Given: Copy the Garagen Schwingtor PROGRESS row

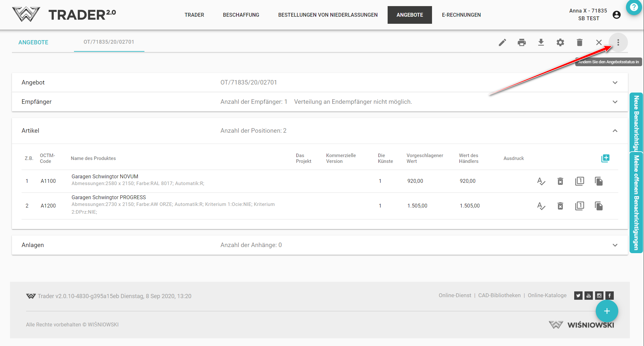Looking at the screenshot, I should point(599,206).
